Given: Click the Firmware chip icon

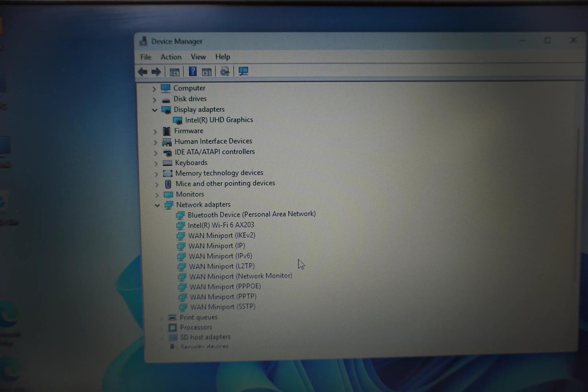Looking at the screenshot, I should (167, 131).
